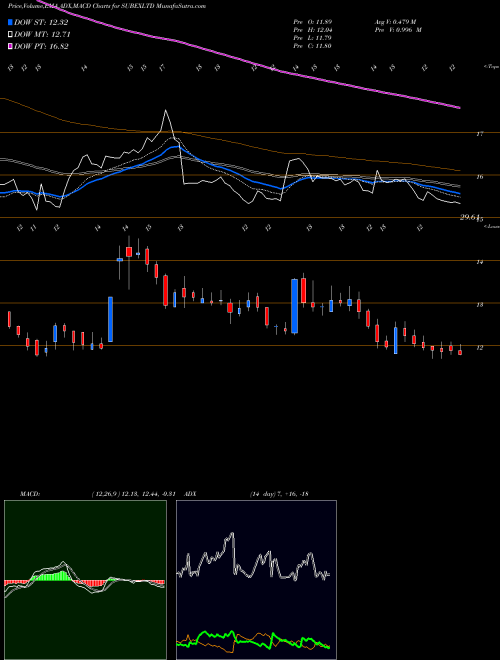Click the 13 price axis label

pos(480,305)
